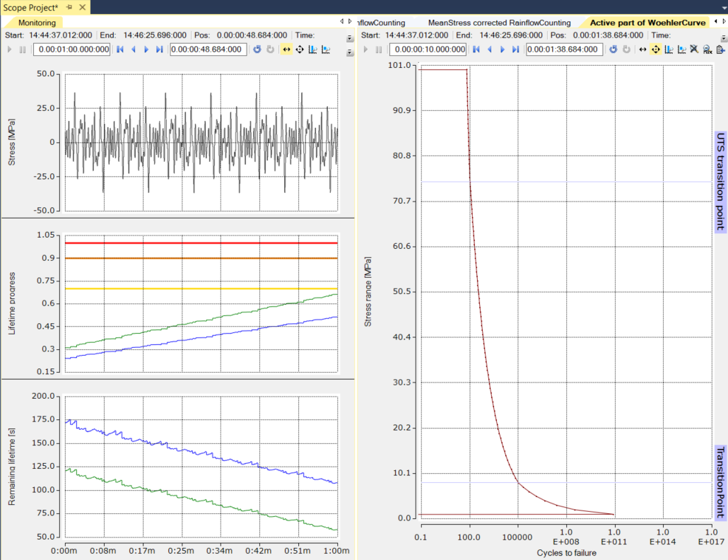Click undo zoom icon in Monitoring toolbar

point(257,49)
